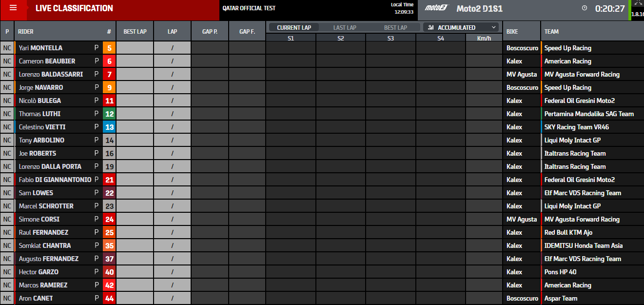Select rider Somkiat CHANTRA
Screen dimensions: 644x305
coord(45,245)
